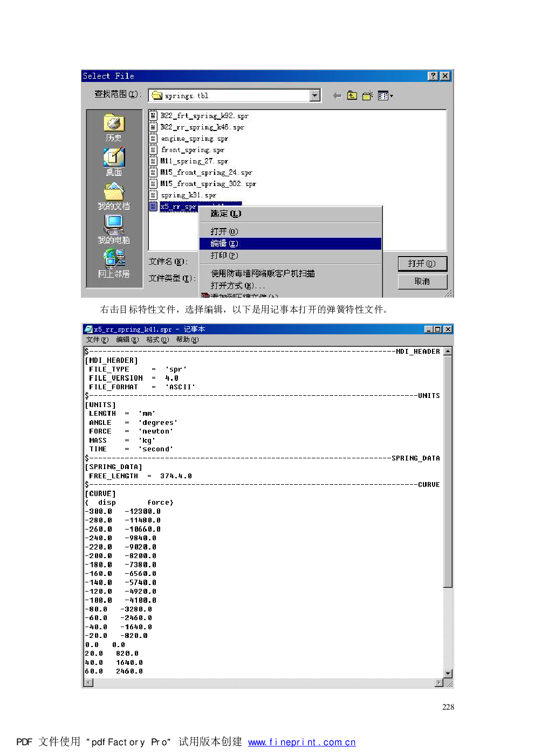The height and width of the screenshot is (756, 535).
Task: Click Notepad horizontal scrollbar right arrow
Action: pyautogui.click(x=439, y=683)
